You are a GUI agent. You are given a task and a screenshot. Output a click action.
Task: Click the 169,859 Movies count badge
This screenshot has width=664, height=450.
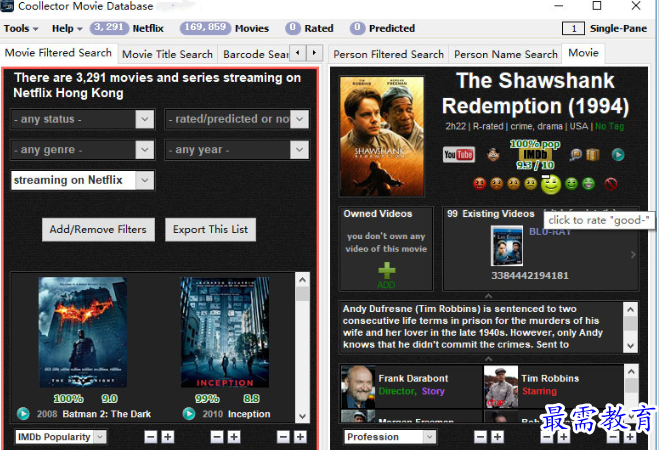205,28
